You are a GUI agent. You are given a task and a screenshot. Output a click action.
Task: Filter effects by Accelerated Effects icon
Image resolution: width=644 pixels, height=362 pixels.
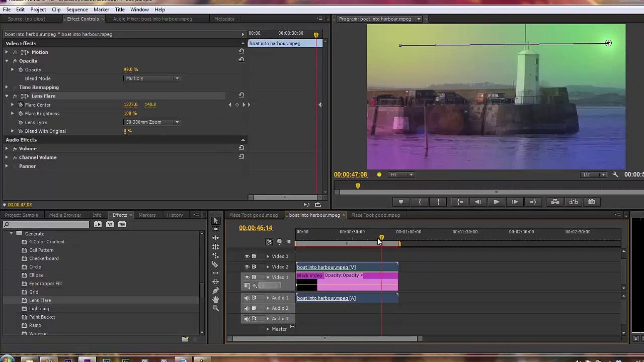(98, 224)
